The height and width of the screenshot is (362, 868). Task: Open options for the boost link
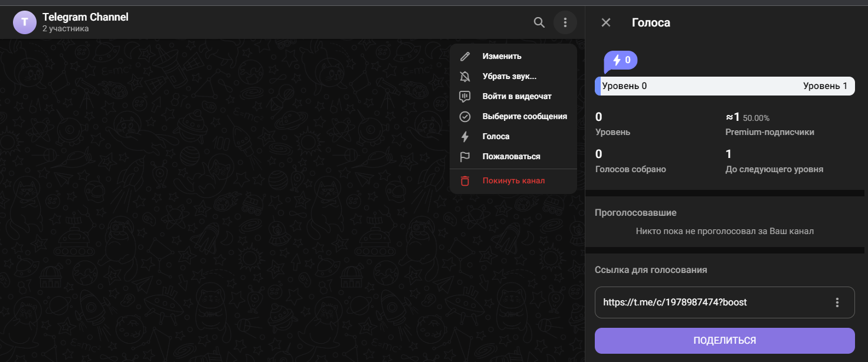click(837, 302)
